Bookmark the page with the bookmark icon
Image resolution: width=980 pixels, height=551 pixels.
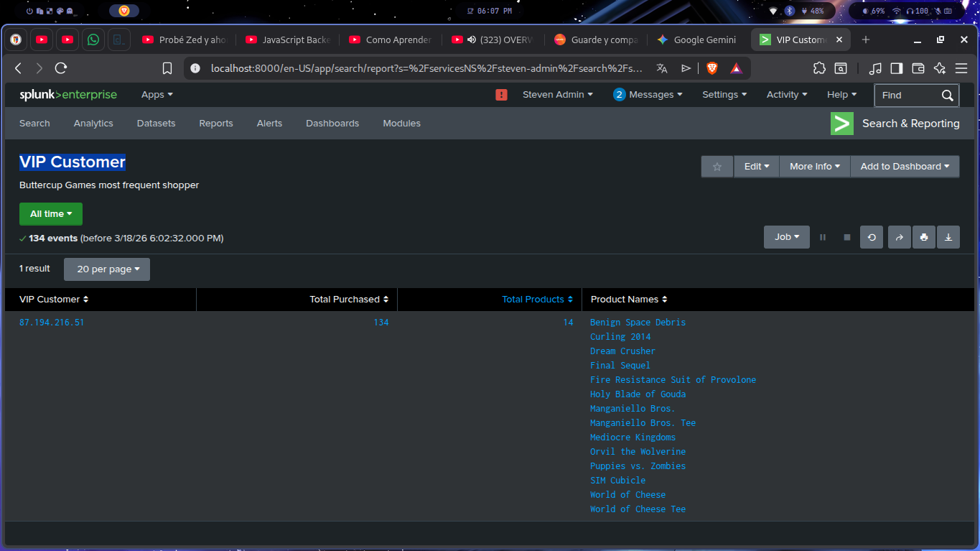167,68
